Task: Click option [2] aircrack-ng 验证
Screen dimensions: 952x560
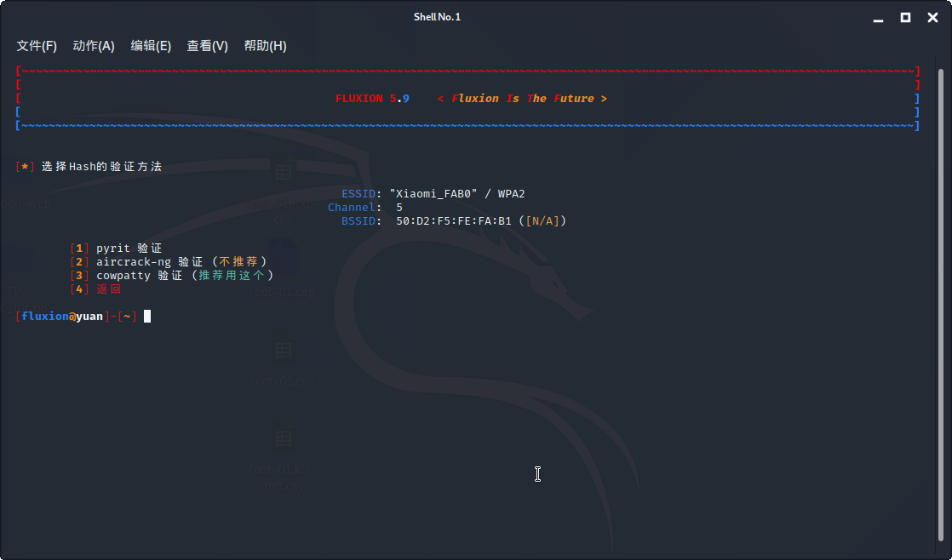Action: click(169, 261)
